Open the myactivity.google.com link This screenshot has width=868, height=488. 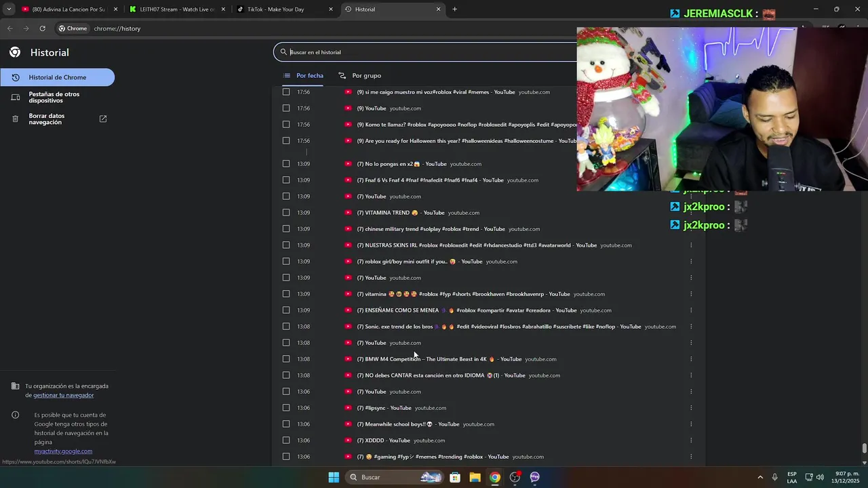point(63,451)
